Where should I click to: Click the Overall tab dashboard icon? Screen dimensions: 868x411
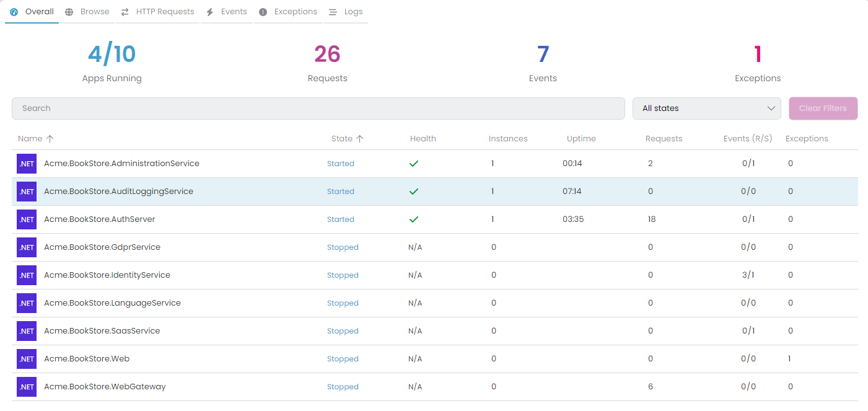click(x=14, y=12)
